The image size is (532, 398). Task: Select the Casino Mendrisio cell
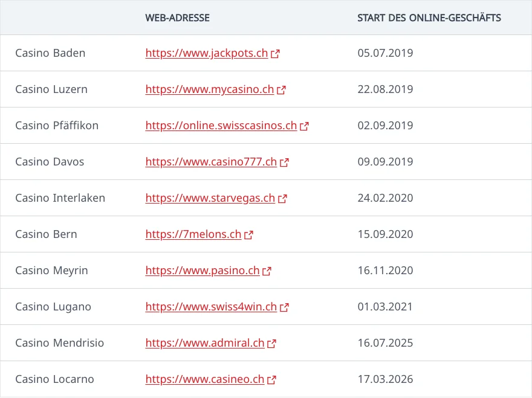(x=60, y=344)
